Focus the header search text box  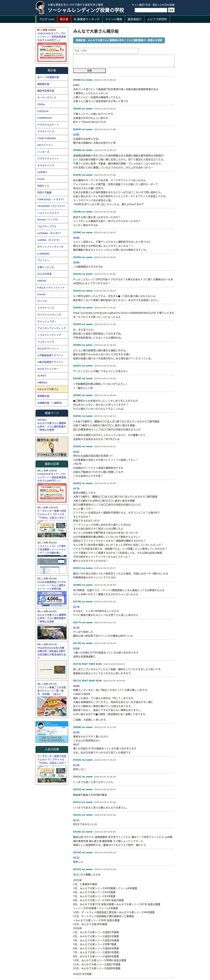(151, 10)
